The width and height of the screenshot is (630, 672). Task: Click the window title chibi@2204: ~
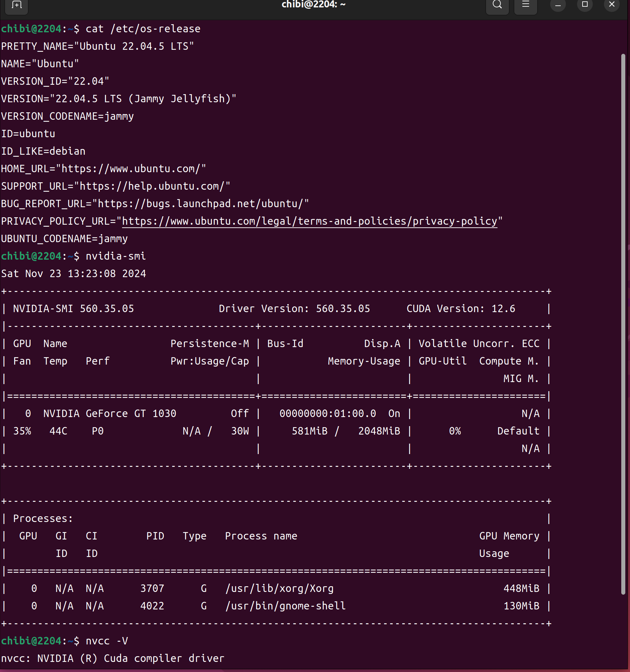(x=313, y=5)
